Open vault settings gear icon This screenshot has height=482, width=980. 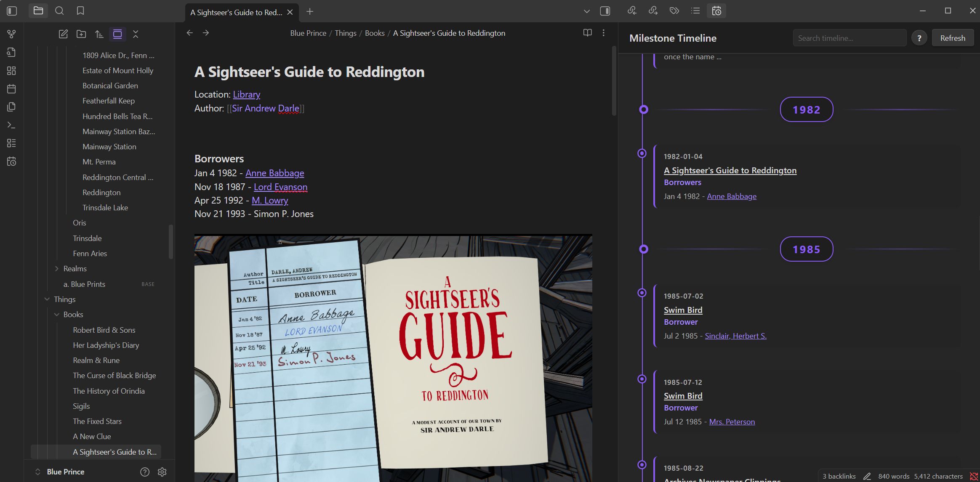[x=162, y=472]
